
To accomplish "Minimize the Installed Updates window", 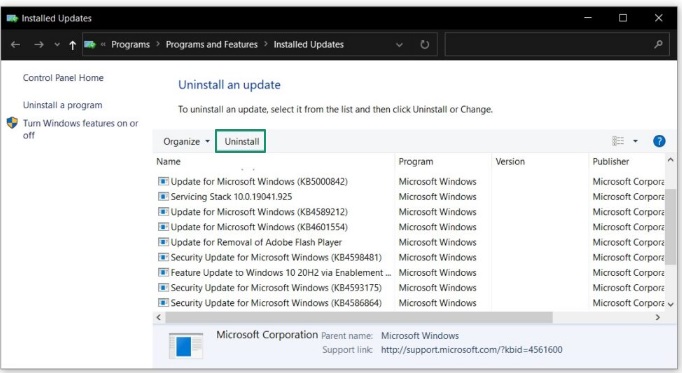I will point(588,18).
